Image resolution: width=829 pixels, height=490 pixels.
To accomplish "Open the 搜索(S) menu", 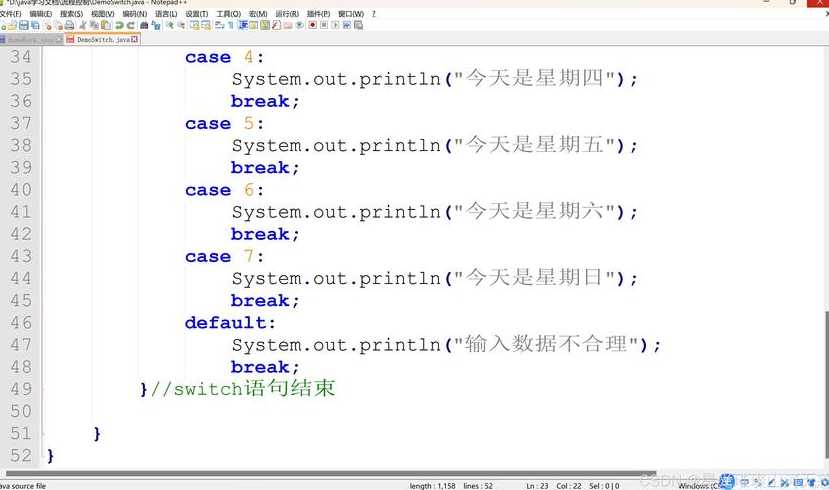I will pos(71,14).
